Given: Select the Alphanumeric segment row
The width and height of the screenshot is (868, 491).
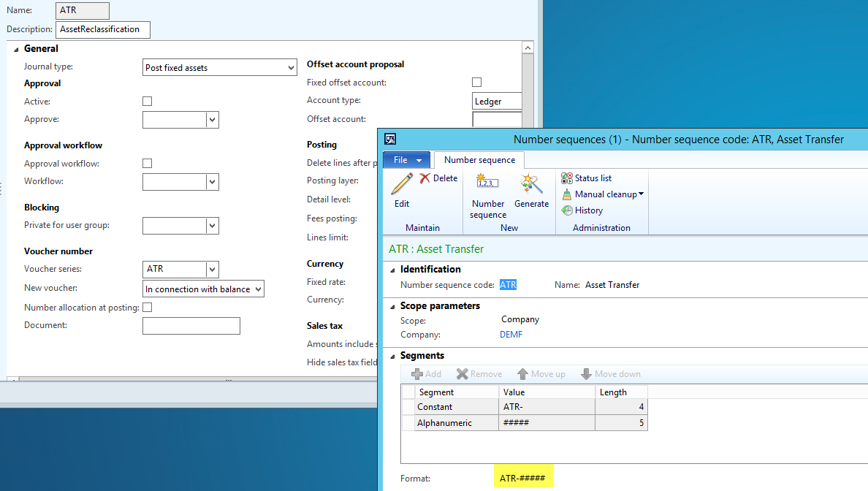Looking at the screenshot, I should tap(444, 423).
